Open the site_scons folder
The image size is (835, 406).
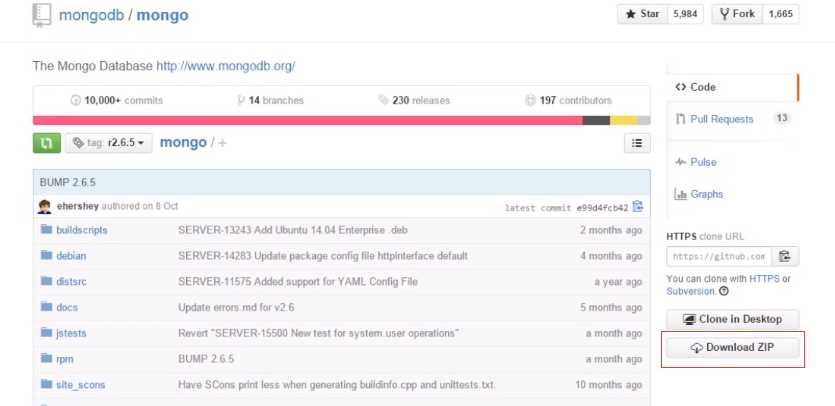click(x=81, y=385)
